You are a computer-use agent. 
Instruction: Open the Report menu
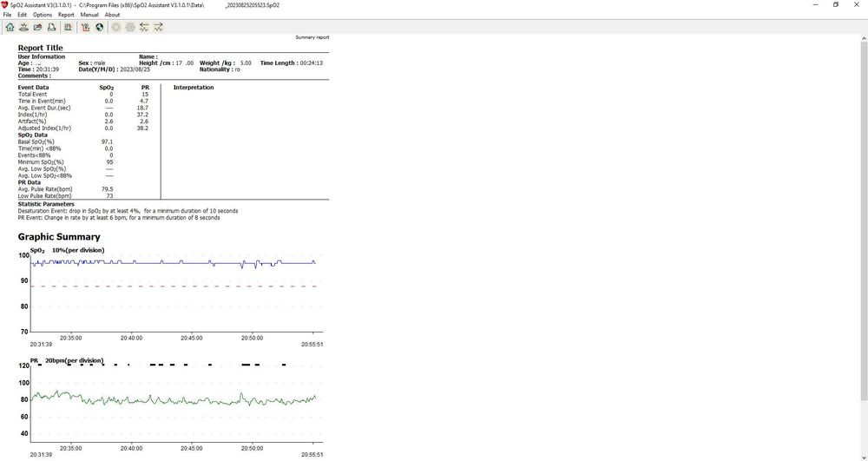(x=66, y=15)
